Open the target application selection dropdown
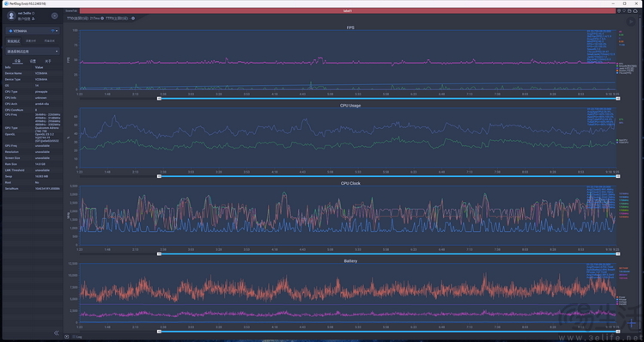644x342 pixels. (33, 52)
